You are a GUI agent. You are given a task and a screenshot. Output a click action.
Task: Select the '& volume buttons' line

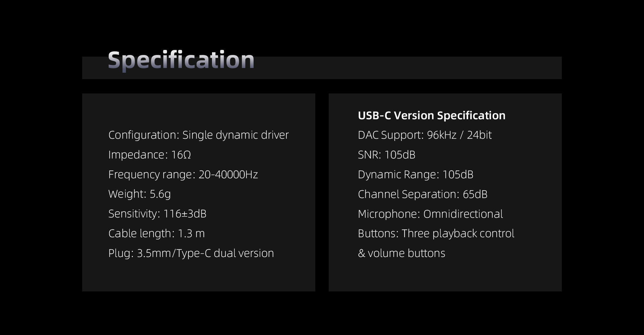click(401, 253)
